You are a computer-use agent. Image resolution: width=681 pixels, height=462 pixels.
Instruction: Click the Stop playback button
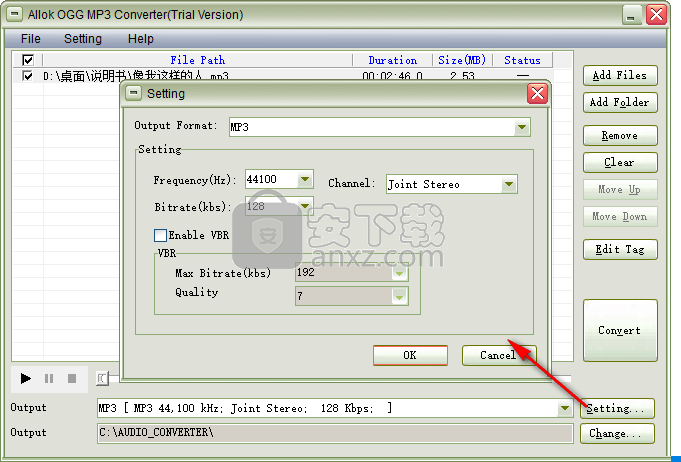(x=72, y=379)
